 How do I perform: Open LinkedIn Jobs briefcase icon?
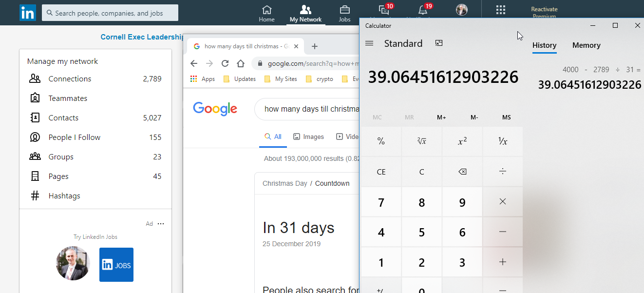pos(344,13)
